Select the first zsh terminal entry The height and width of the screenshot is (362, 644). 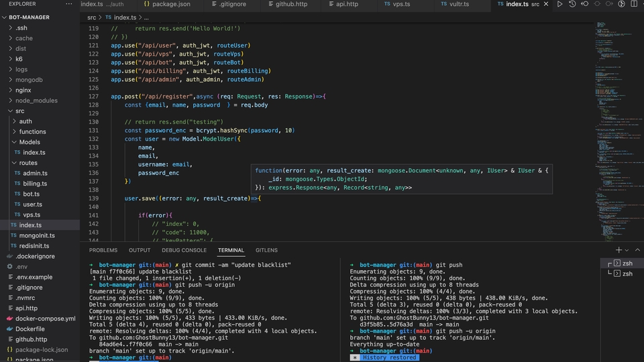pos(623,263)
